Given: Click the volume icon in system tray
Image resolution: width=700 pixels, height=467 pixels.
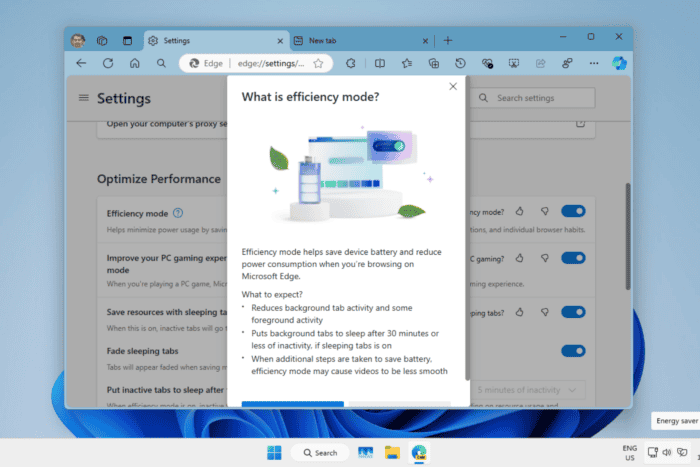Looking at the screenshot, I should pos(667,452).
